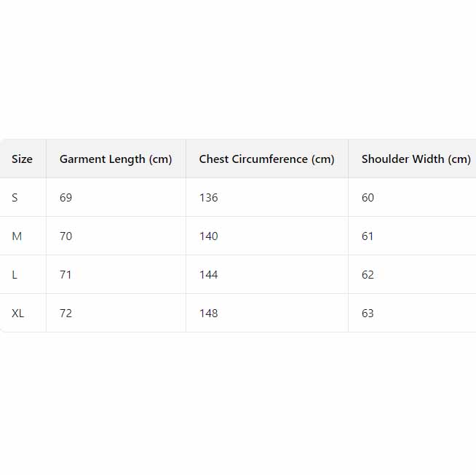Select the Chest Circumference (cm) header
The image size is (476, 475).
[266, 159]
